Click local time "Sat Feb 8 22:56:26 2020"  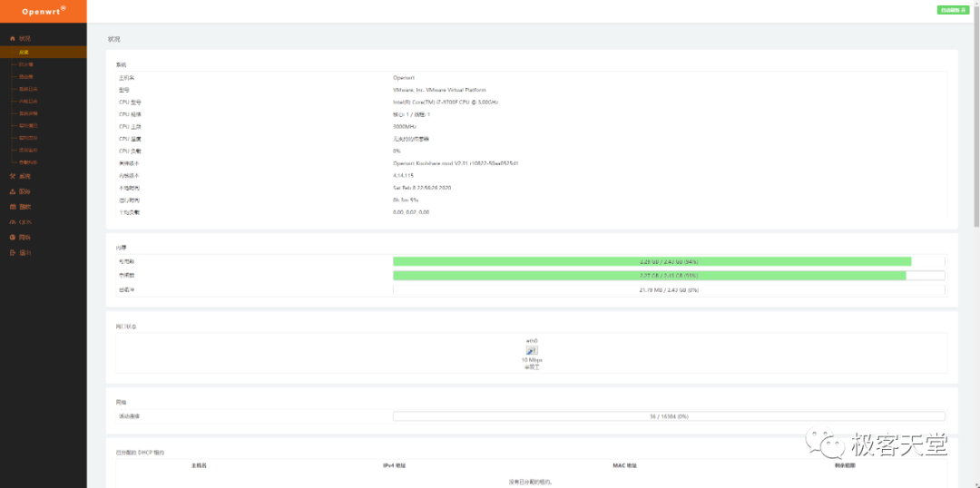[x=422, y=188]
